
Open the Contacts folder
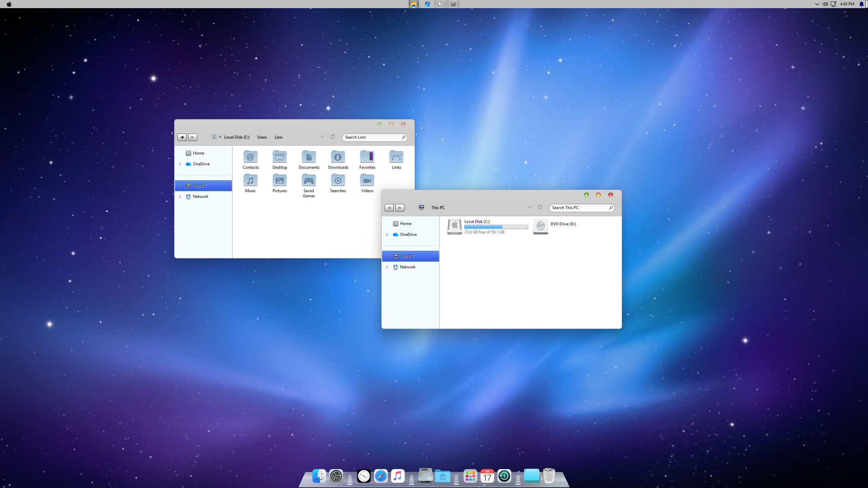click(x=250, y=158)
